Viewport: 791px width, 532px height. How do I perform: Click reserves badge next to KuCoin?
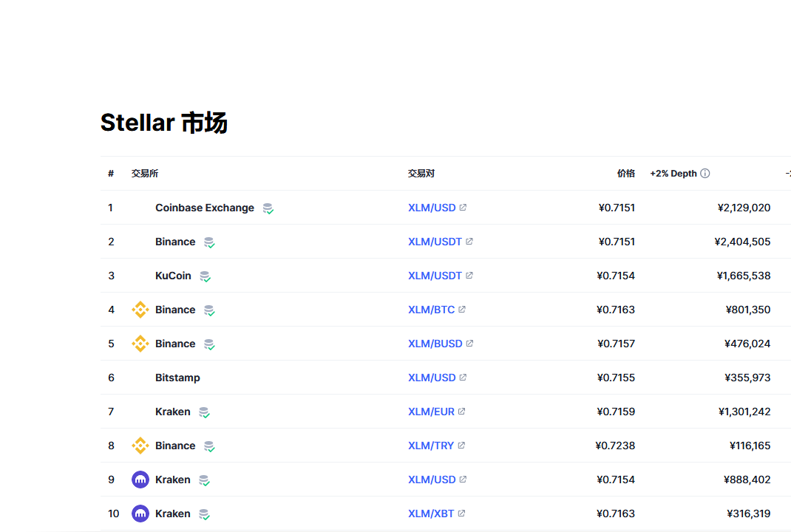point(206,276)
